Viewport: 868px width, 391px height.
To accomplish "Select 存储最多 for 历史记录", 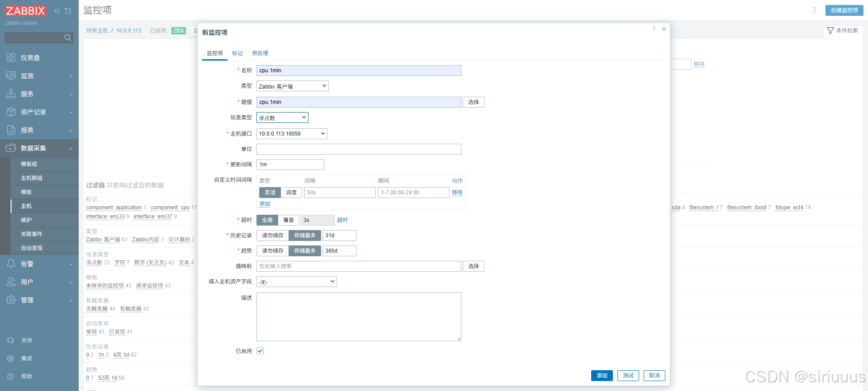I will click(305, 236).
